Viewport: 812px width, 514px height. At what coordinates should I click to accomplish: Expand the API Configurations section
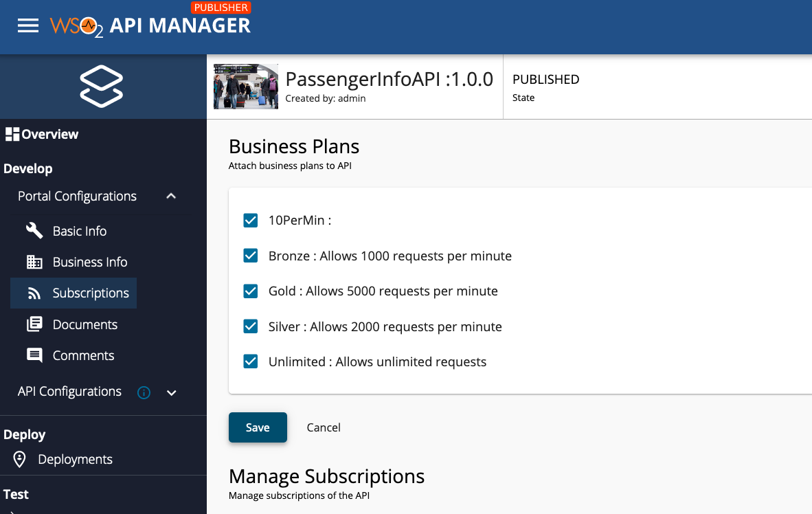[x=172, y=392]
